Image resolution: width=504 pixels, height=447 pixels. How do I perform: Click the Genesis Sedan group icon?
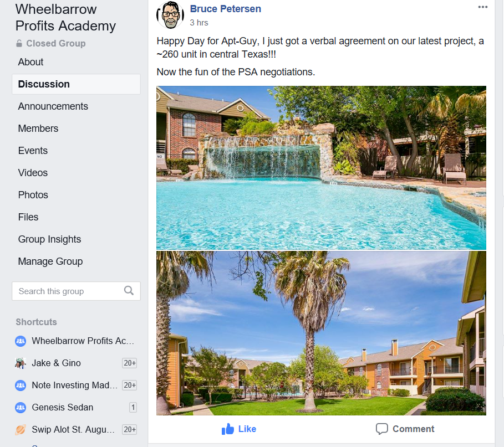(21, 408)
